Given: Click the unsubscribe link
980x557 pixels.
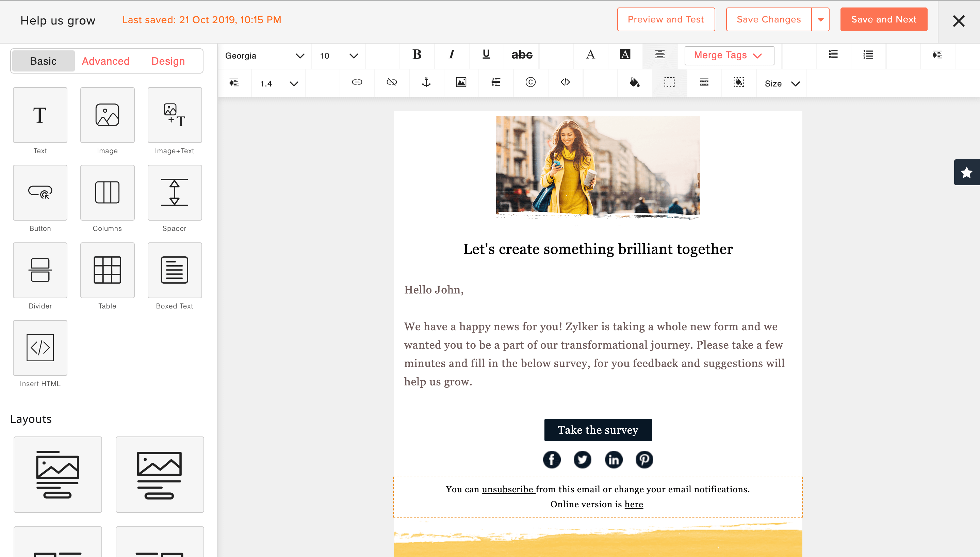Looking at the screenshot, I should tap(507, 489).
